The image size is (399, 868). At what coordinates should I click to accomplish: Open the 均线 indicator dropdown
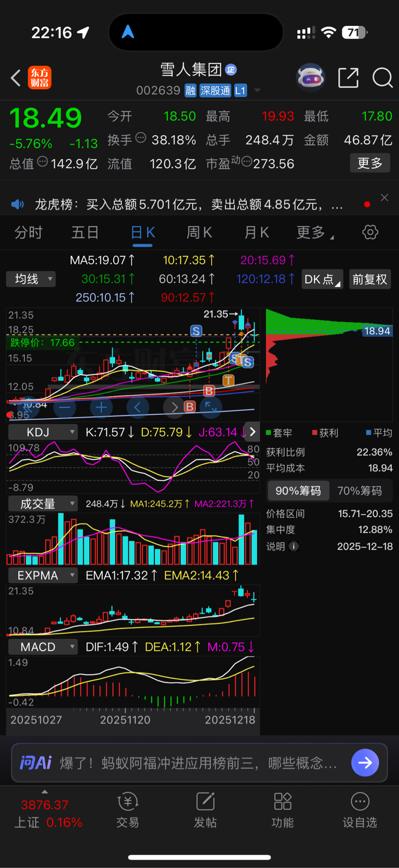(31, 279)
